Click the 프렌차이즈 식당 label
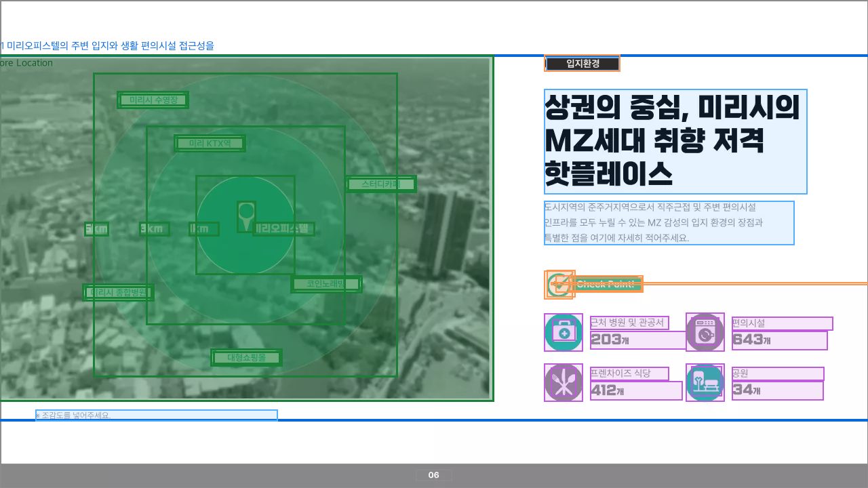 pyautogui.click(x=630, y=374)
